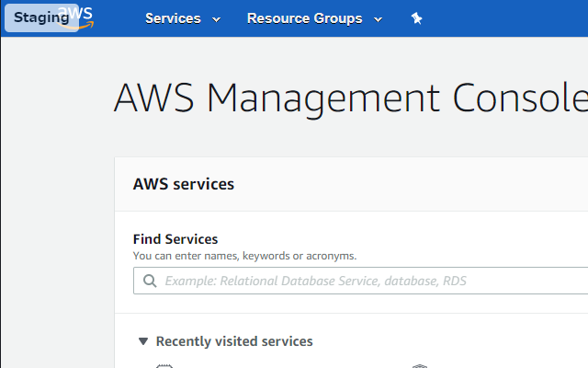Click the 'You can enter names' hint text

coord(244,256)
